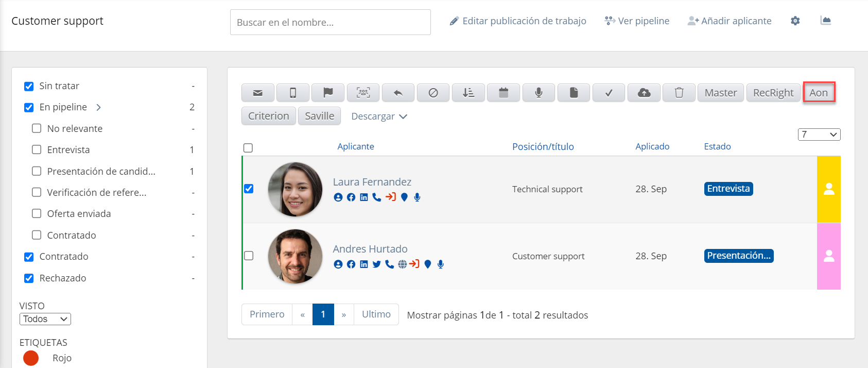Open the VISTO Todos dropdown
This screenshot has height=368, width=868.
(45, 319)
